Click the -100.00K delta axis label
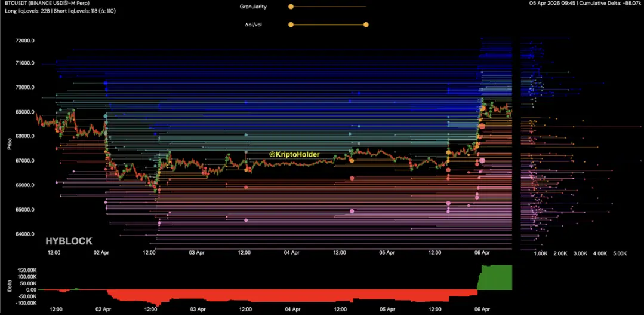This screenshot has width=644, height=315. pos(26,302)
